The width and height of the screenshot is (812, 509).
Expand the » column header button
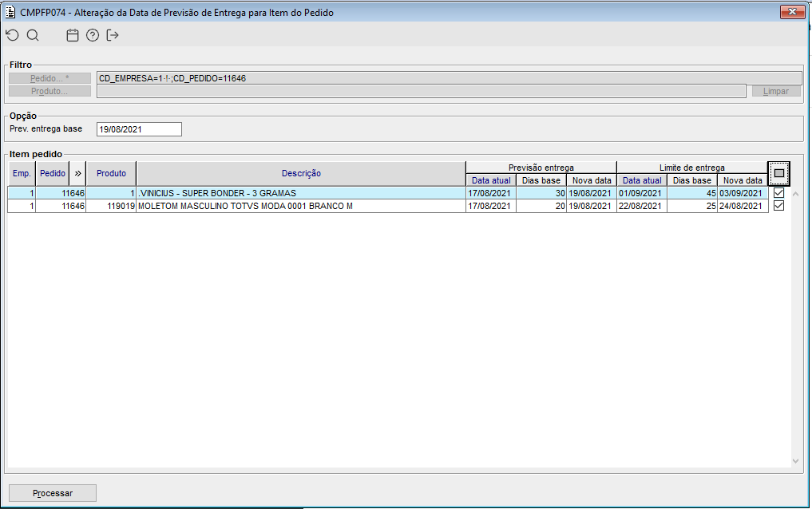pos(77,173)
